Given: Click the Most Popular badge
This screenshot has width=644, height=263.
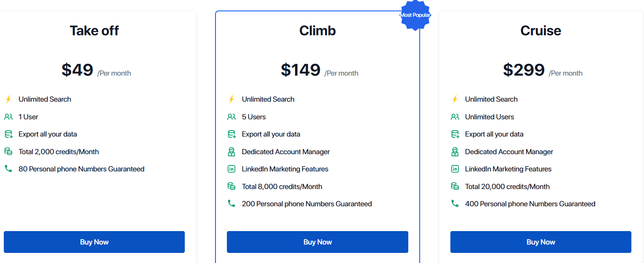Looking at the screenshot, I should 415,15.
